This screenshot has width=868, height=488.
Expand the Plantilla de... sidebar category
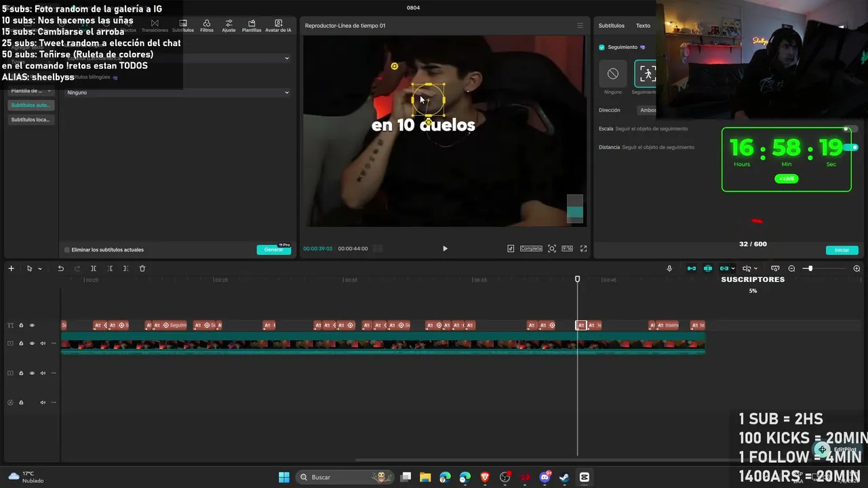click(31, 91)
